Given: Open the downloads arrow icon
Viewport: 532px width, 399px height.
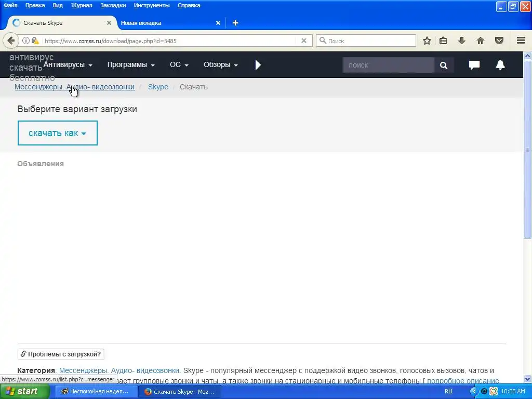Looking at the screenshot, I should click(462, 41).
